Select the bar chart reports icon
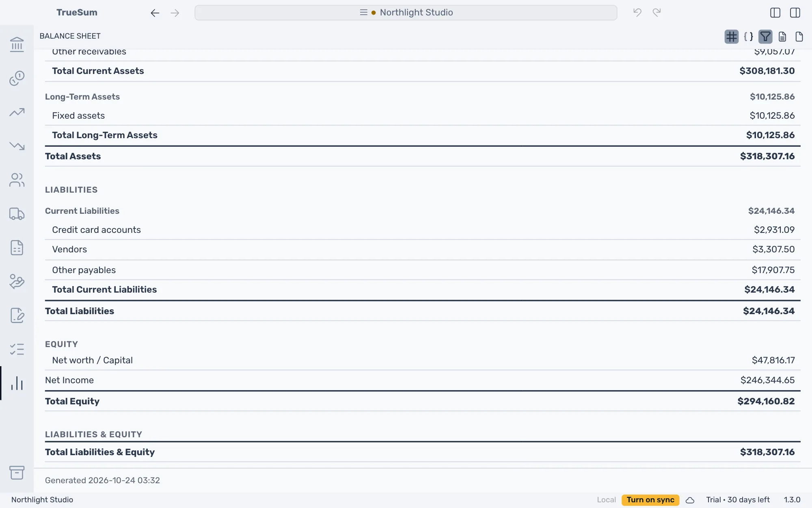 click(17, 383)
